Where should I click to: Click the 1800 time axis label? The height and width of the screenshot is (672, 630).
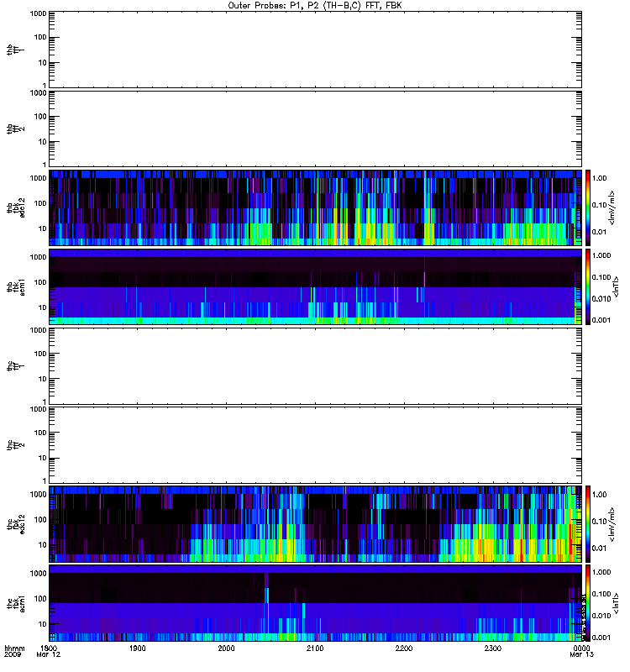point(49,648)
